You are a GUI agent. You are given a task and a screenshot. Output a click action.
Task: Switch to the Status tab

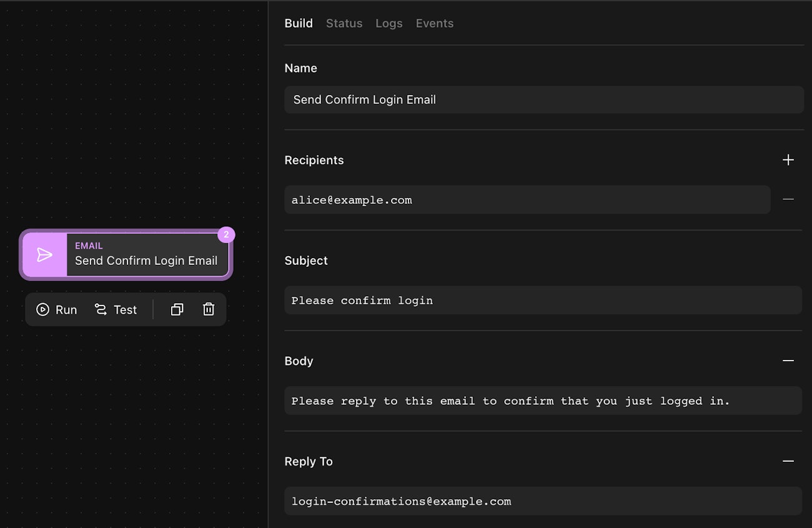(x=344, y=23)
